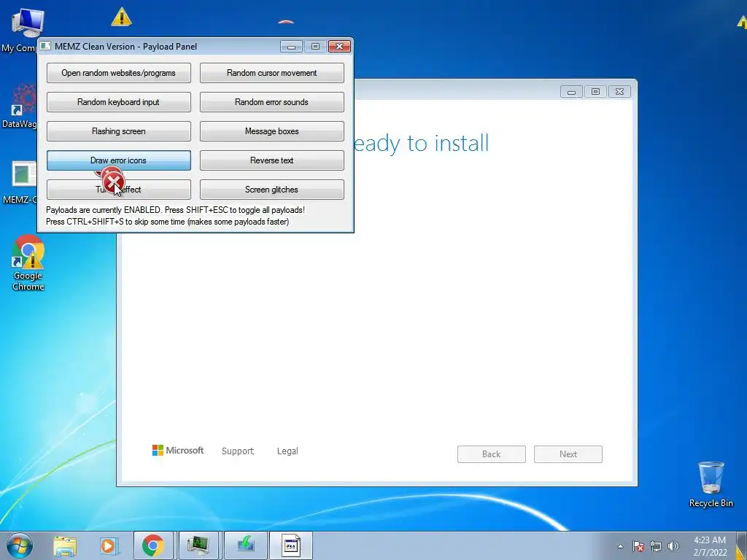Open File Explorer from the taskbar
Screen dimensions: 747x560
(x=65, y=546)
